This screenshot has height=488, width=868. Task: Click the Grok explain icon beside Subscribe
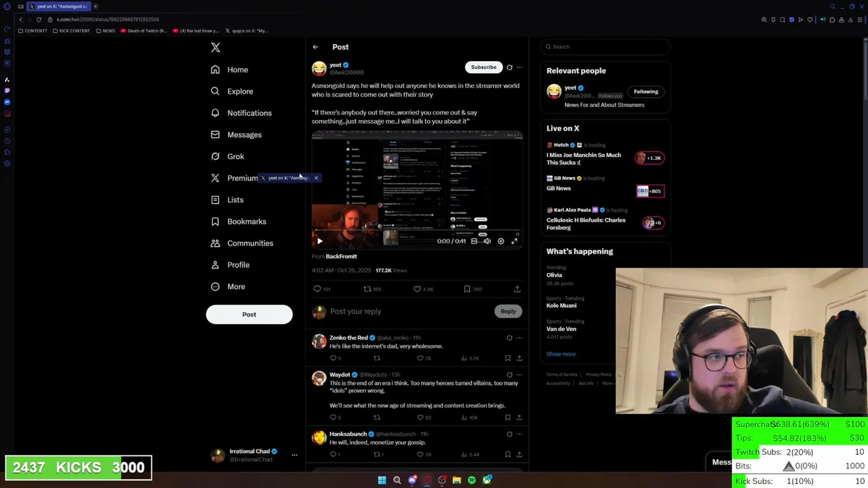(509, 67)
